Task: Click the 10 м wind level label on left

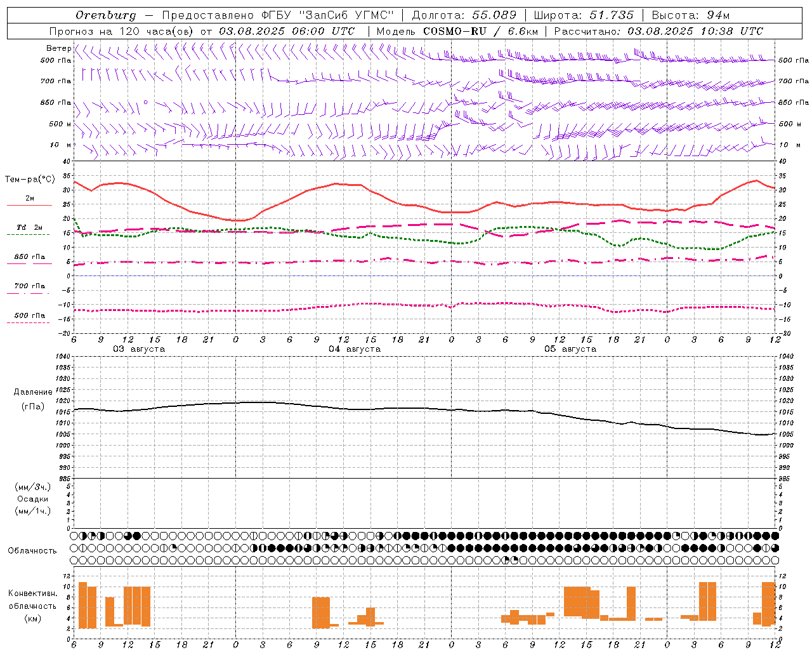Action: 61,145
